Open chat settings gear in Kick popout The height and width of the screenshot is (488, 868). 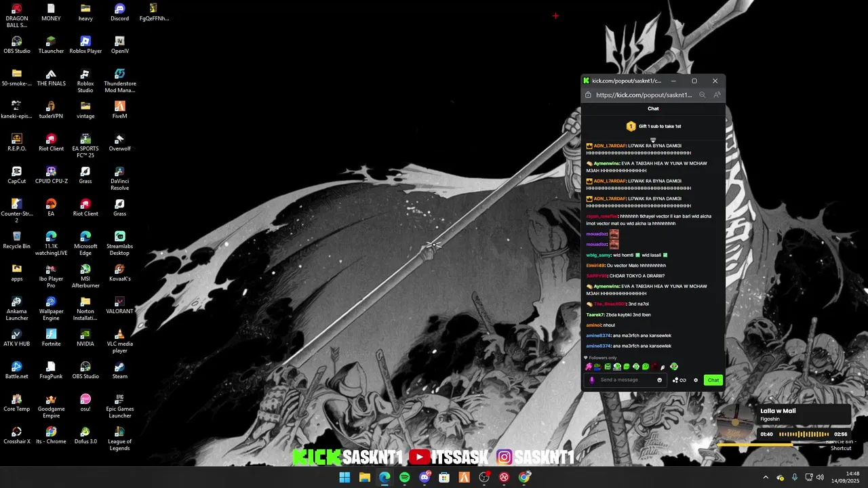tap(695, 380)
